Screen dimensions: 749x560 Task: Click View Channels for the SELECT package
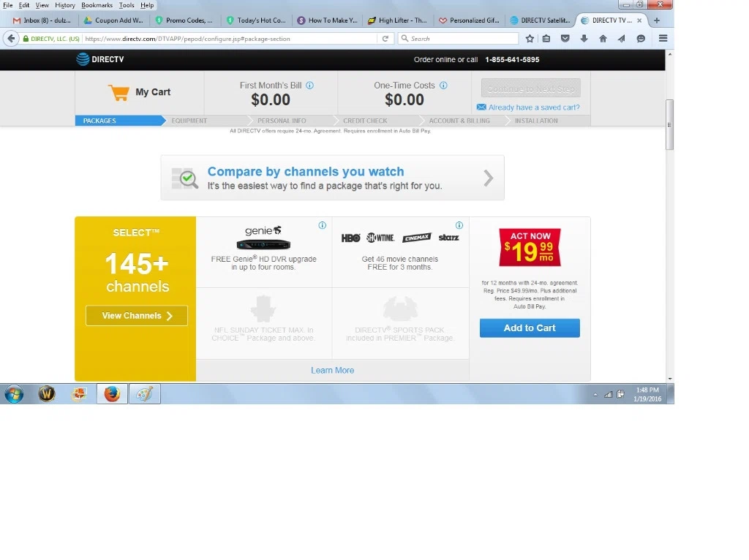point(137,316)
